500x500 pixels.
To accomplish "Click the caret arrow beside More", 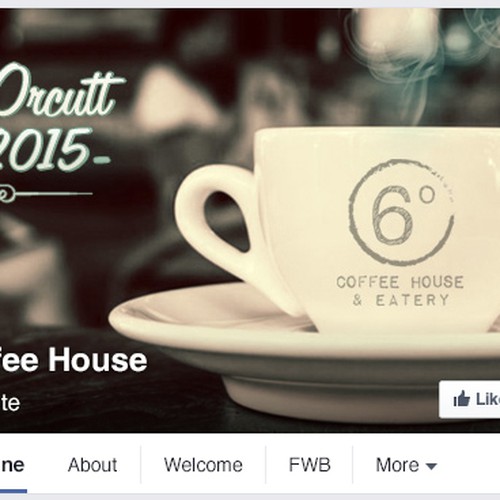I will [x=431, y=466].
